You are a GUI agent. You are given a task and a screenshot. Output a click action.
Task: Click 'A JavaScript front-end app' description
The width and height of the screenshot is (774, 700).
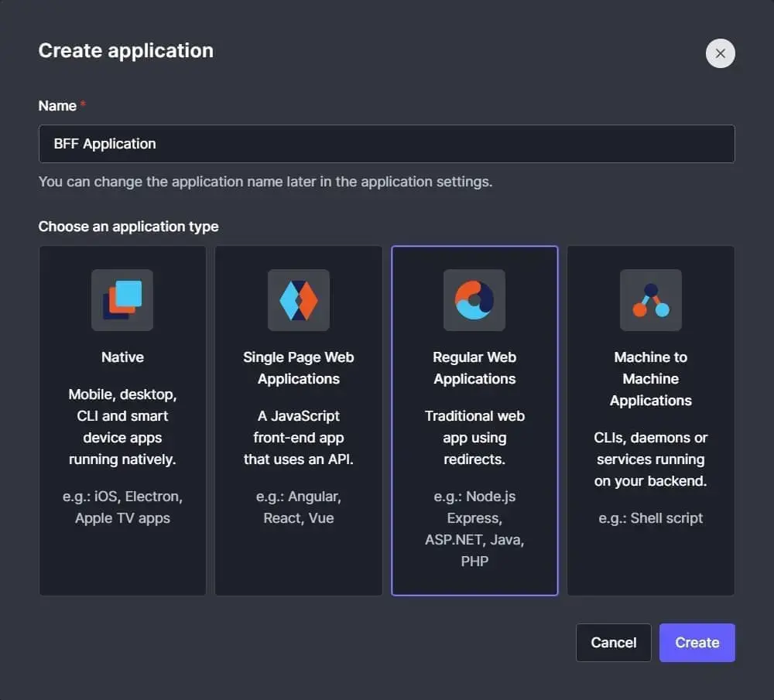coord(299,438)
